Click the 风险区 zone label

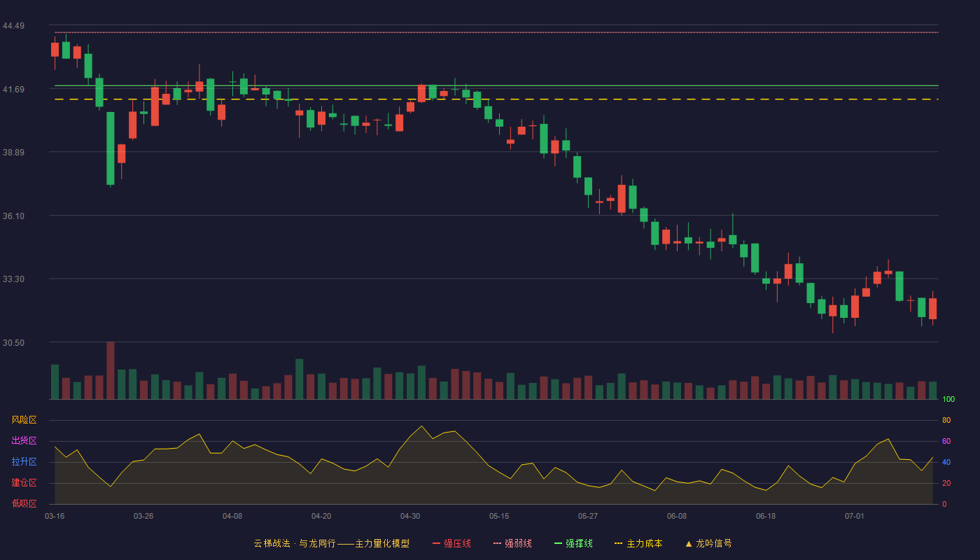click(x=24, y=420)
